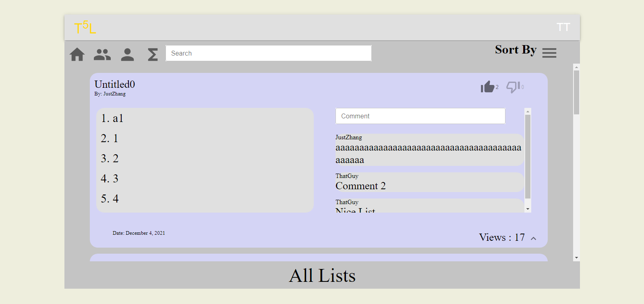The height and width of the screenshot is (304, 644).
Task: Focus the Comment input field
Action: (x=420, y=116)
